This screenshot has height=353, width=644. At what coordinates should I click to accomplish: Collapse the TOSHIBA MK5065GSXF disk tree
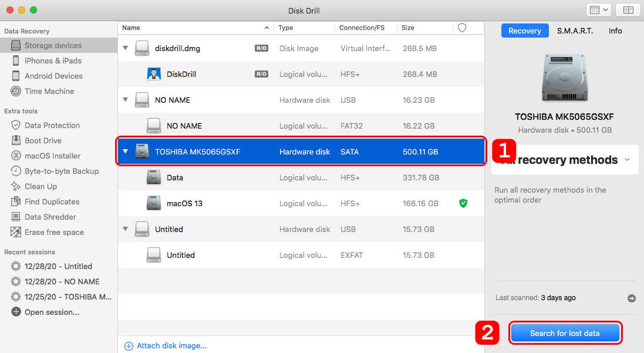125,152
